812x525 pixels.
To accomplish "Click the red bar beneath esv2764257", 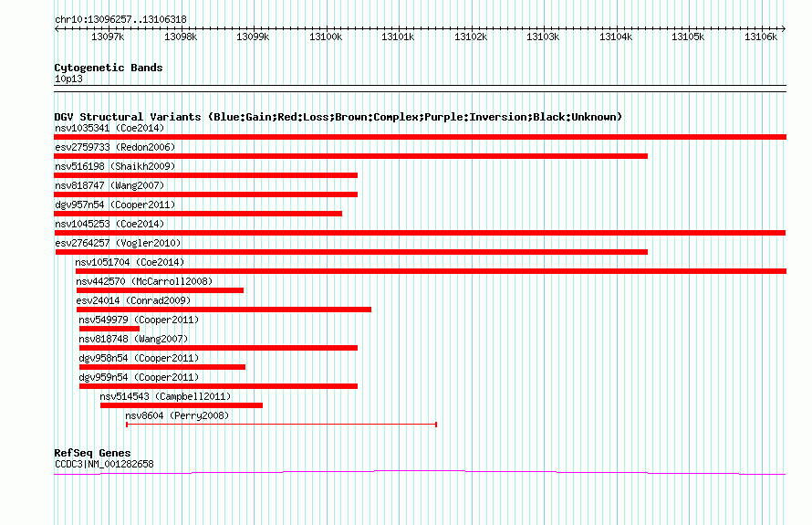I will 351,252.
